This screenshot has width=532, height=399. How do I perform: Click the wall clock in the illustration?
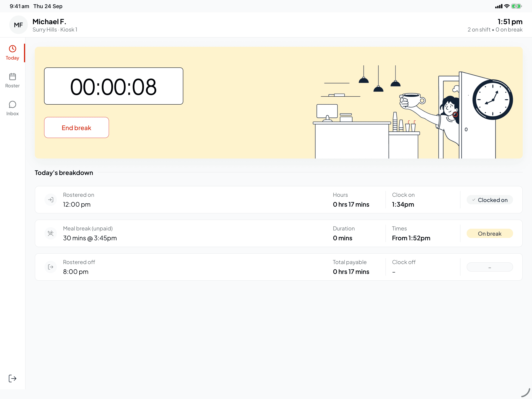coord(492,100)
